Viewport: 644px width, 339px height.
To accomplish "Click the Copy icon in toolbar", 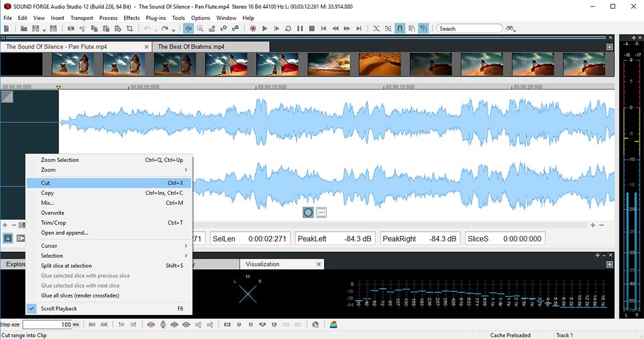I will (x=94, y=28).
